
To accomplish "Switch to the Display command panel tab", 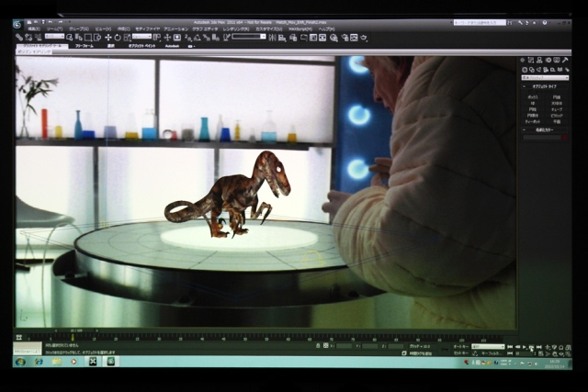I will [x=557, y=60].
